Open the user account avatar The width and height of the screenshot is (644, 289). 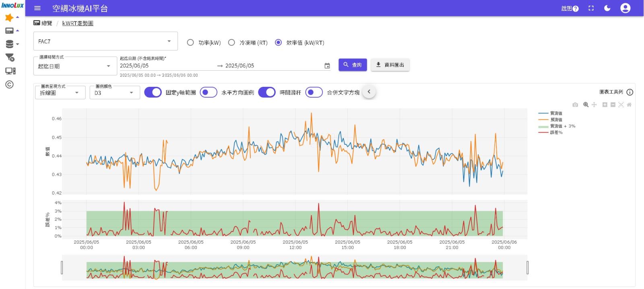625,8
